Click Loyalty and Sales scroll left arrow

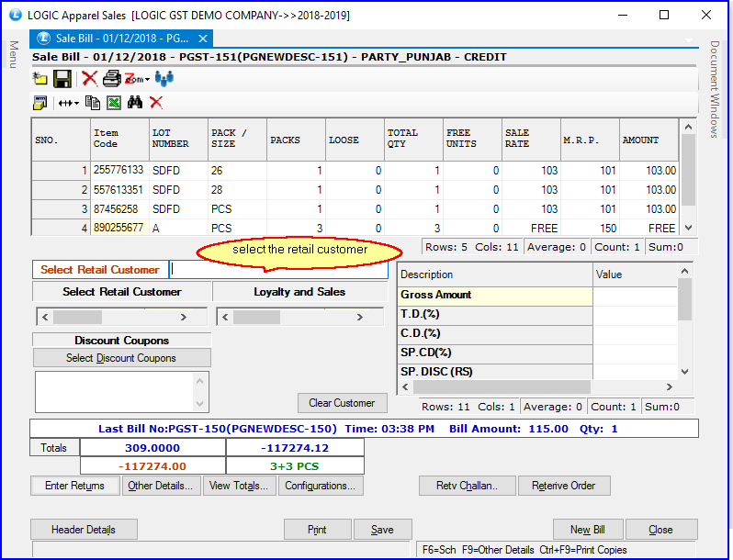[225, 317]
